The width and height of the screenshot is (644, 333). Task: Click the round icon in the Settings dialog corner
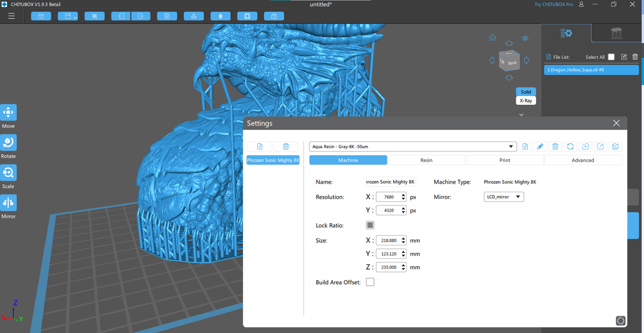(x=620, y=321)
